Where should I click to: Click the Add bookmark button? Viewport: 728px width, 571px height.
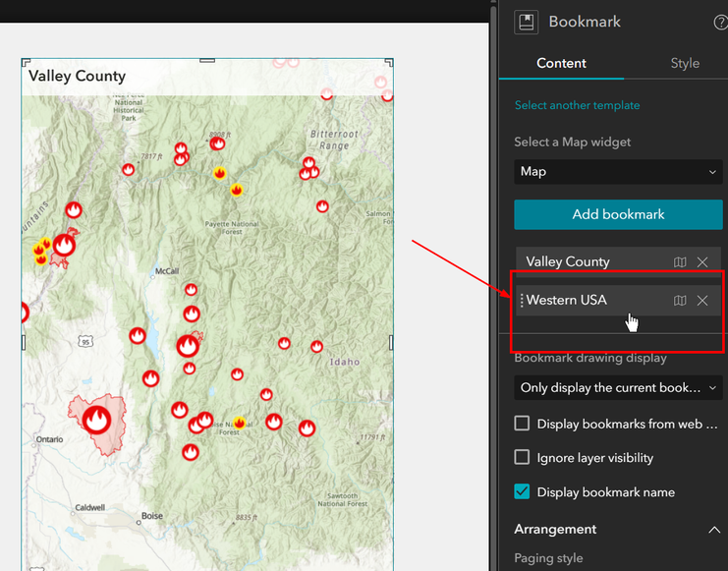618,214
